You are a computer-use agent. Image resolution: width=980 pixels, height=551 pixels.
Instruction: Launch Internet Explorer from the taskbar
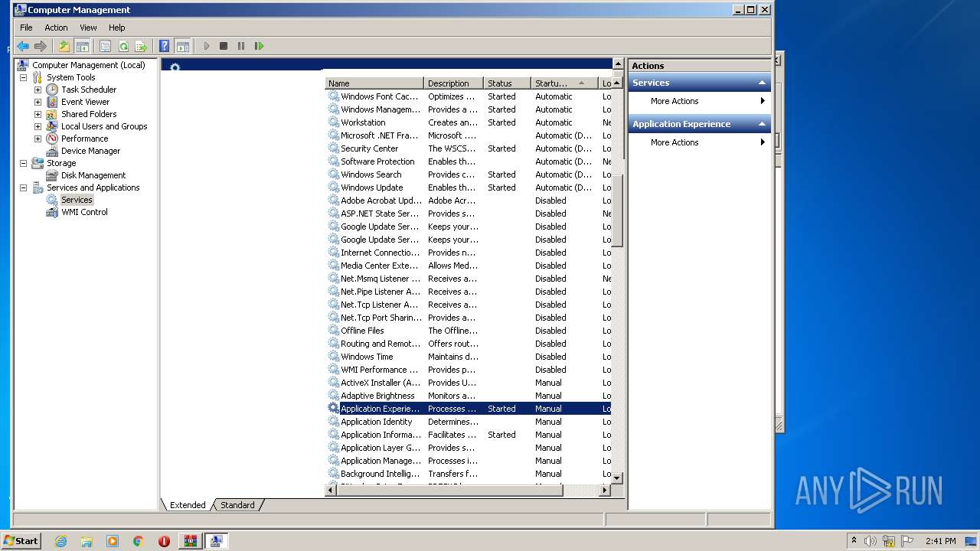60,541
